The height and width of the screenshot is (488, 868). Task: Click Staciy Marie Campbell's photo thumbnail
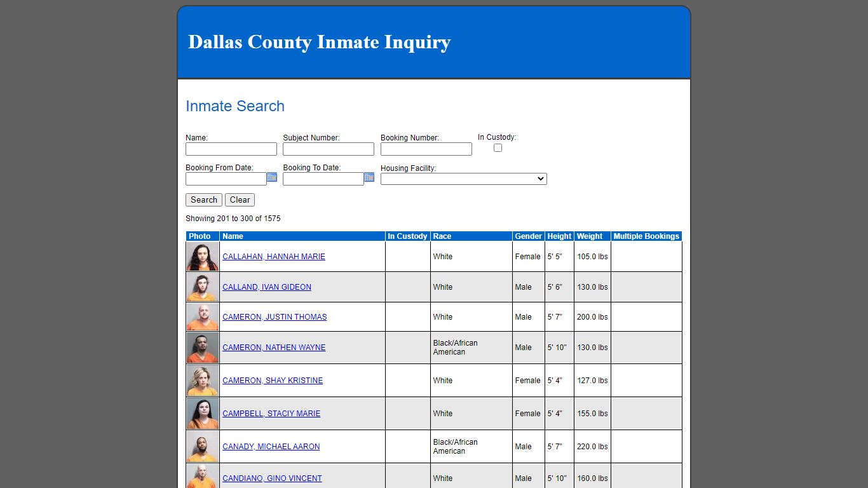point(203,414)
